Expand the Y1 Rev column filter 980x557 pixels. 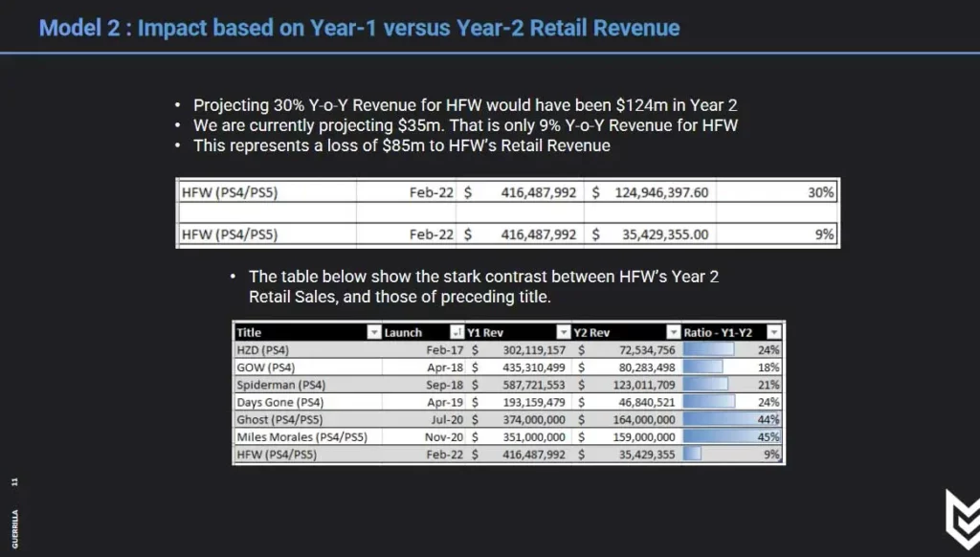563,332
